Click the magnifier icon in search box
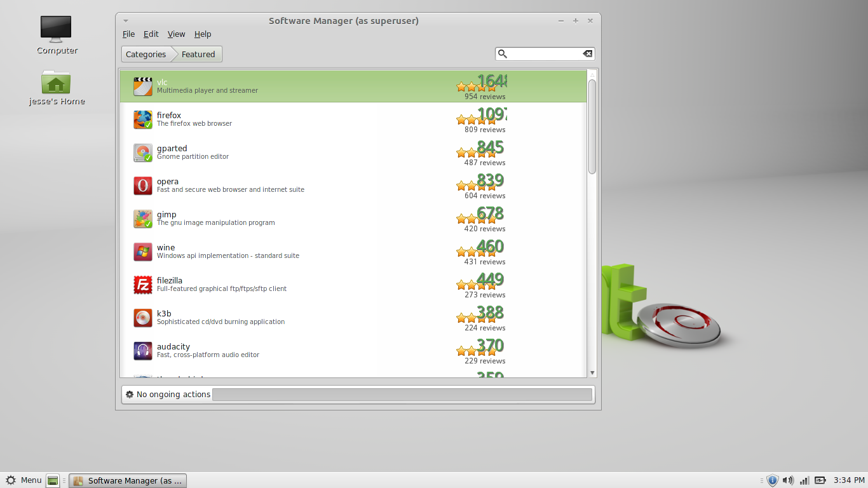The height and width of the screenshot is (488, 868). pyautogui.click(x=503, y=54)
